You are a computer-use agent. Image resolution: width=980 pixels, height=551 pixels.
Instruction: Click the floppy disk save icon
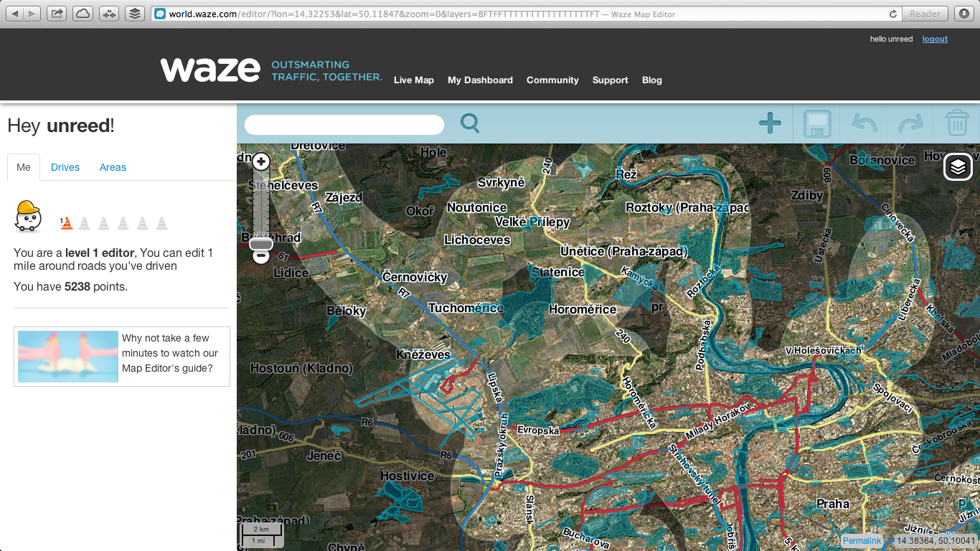pyautogui.click(x=817, y=123)
